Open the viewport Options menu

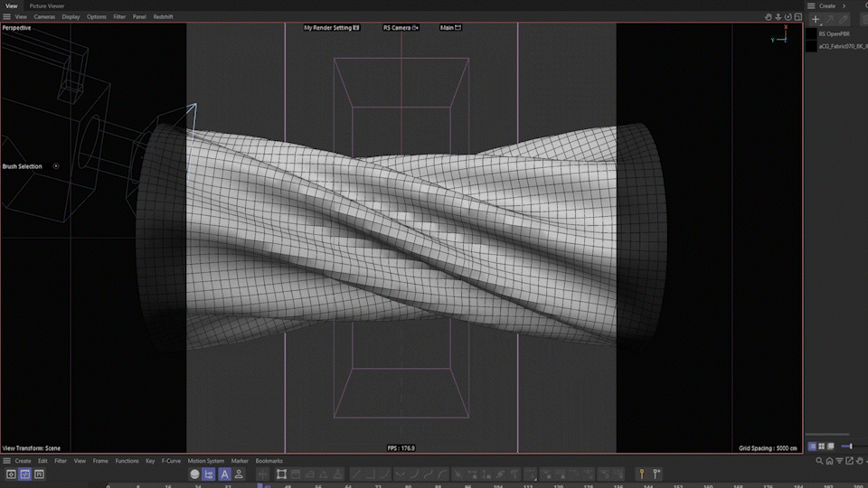click(x=97, y=16)
